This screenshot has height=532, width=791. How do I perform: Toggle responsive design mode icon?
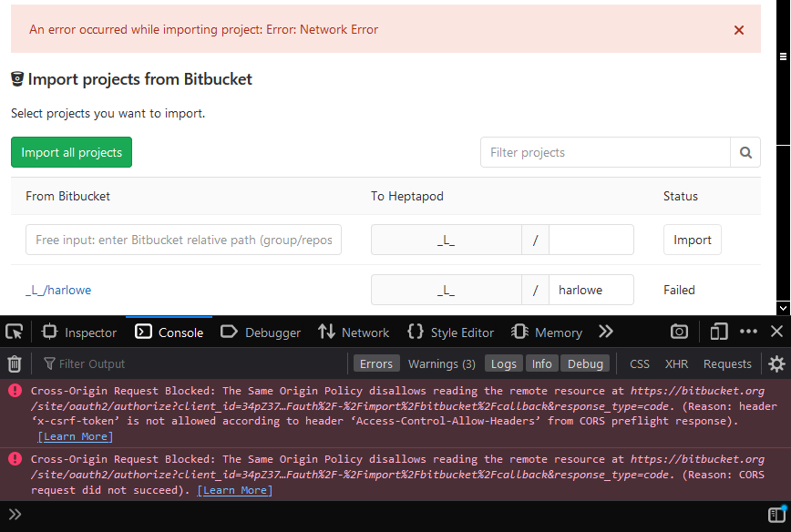click(x=720, y=332)
